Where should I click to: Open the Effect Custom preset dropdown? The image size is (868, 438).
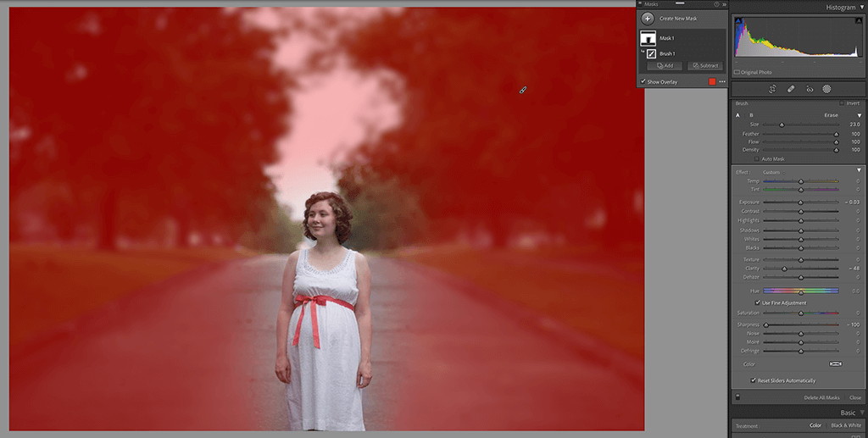click(774, 173)
